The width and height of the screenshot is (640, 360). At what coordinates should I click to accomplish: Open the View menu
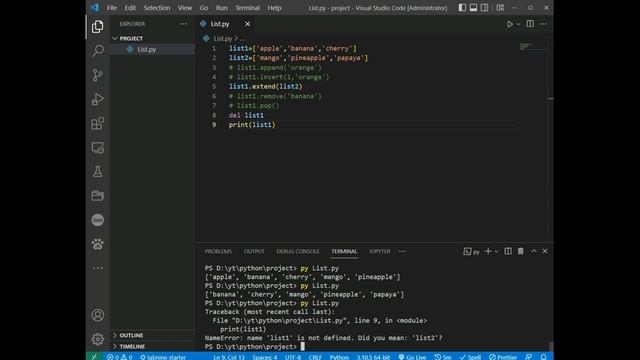coord(184,8)
